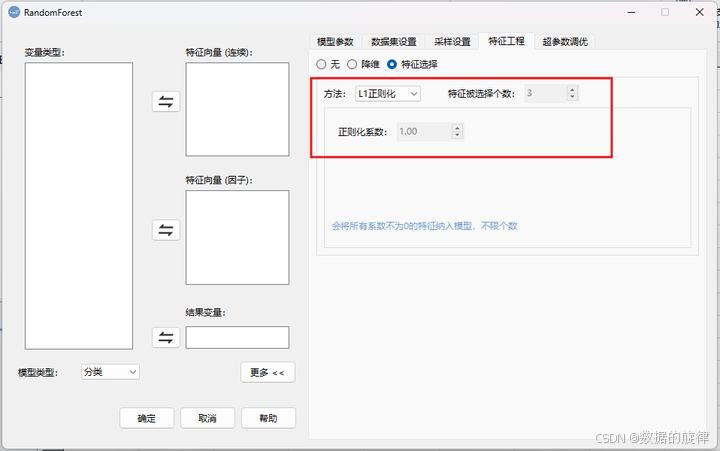Click inside the 特征向量 (连续) list box

pos(237,109)
